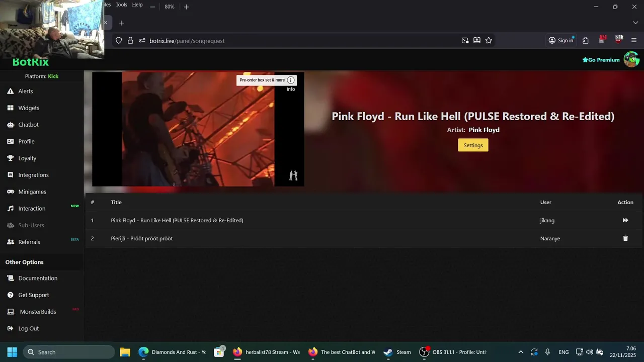Click the zoom out minus button

point(152,7)
